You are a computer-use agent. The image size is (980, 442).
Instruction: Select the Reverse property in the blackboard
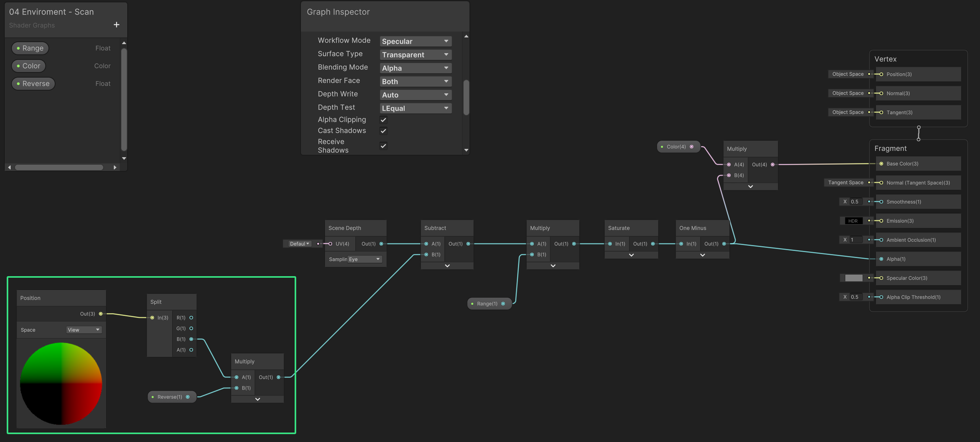[x=33, y=84]
